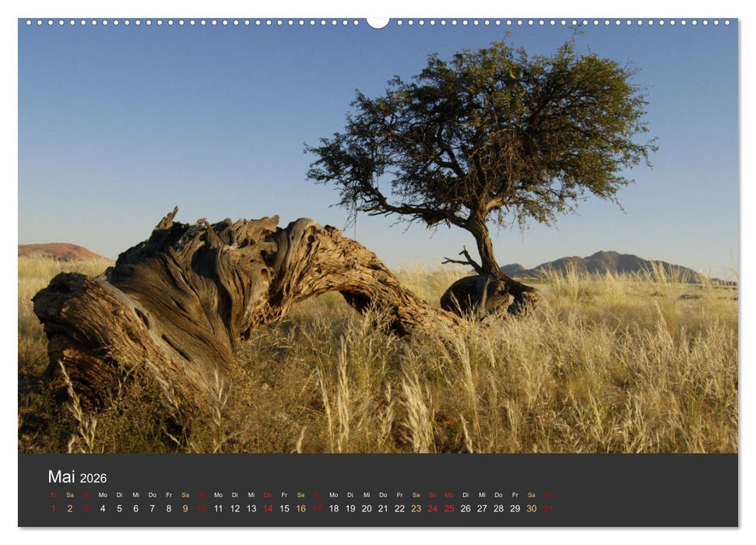756x545 pixels.
Task: Pick date 21 on the calendar strip
Action: (x=383, y=508)
